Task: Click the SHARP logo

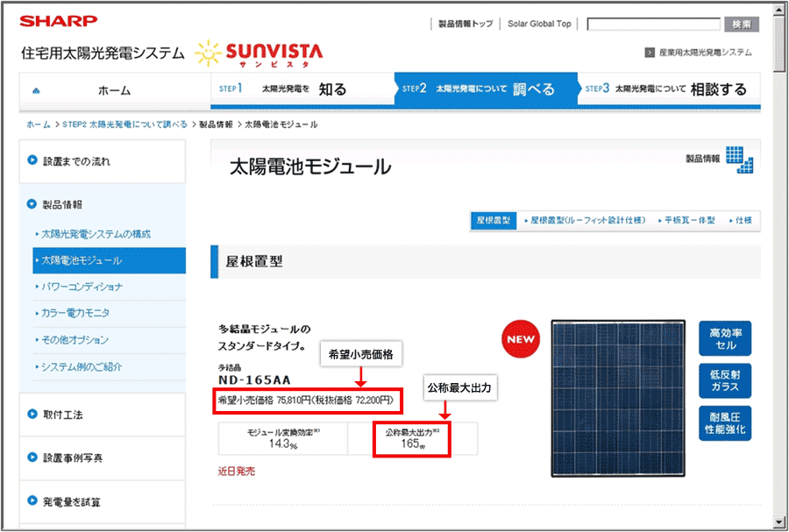Action: tap(58, 20)
